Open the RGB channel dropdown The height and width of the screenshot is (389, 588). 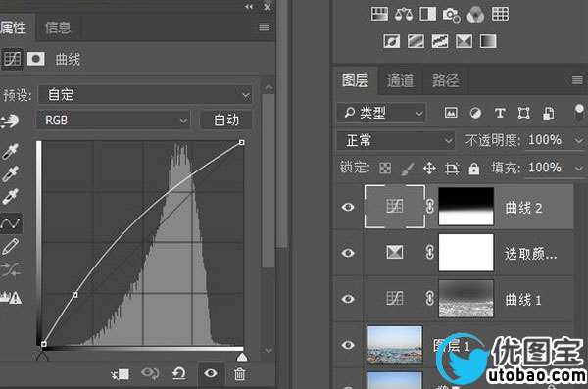pos(114,121)
